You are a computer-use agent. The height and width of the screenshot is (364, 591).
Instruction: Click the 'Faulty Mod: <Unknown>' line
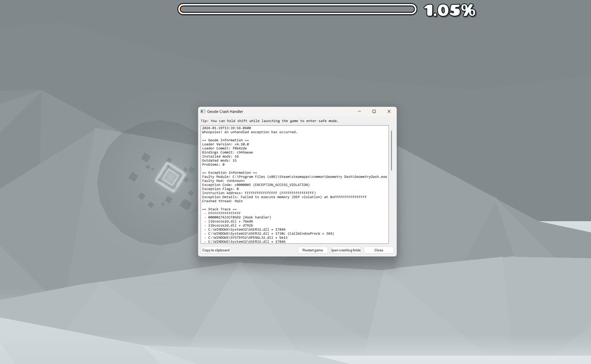[x=224, y=181]
